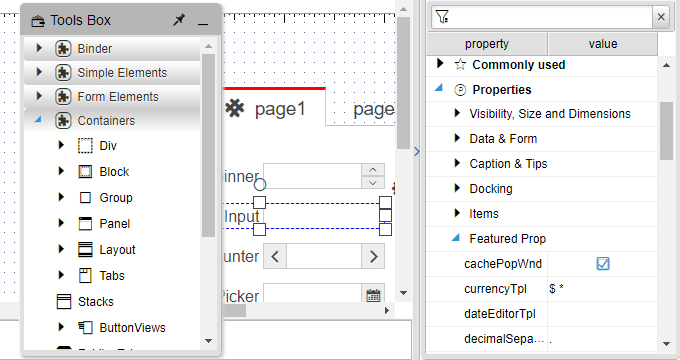The image size is (680, 360).
Task: Decrease spinner value with down arrow
Action: (x=373, y=183)
